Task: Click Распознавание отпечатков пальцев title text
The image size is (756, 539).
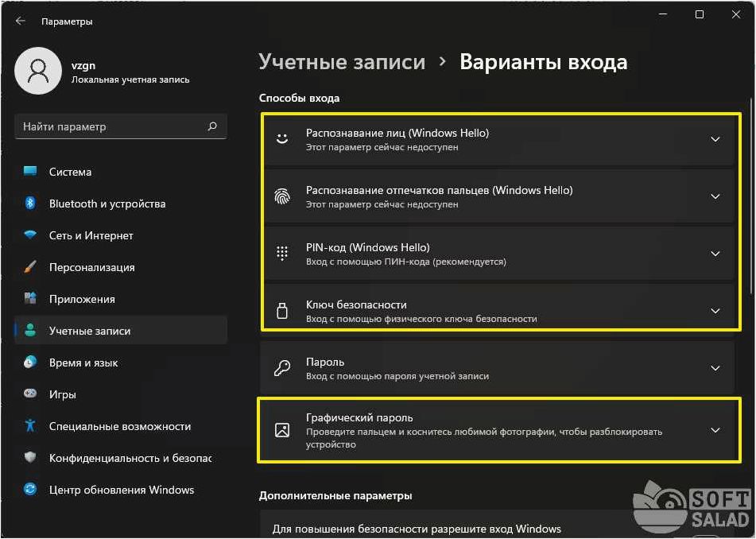Action: click(x=440, y=190)
